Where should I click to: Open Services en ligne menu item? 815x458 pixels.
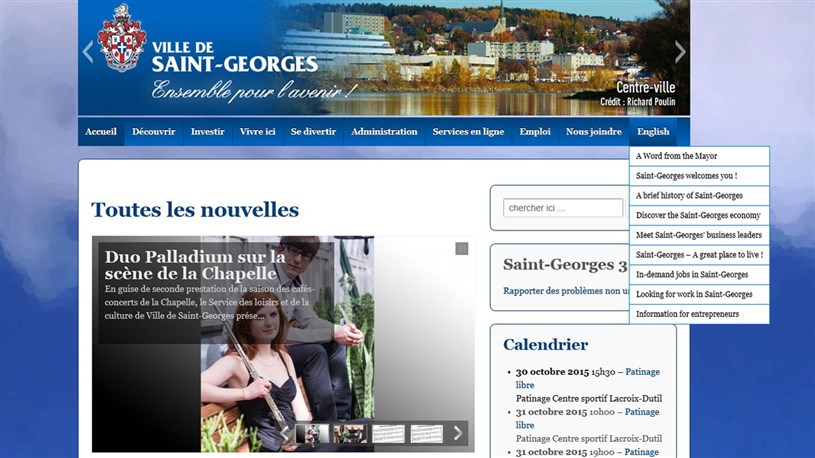pyautogui.click(x=468, y=132)
